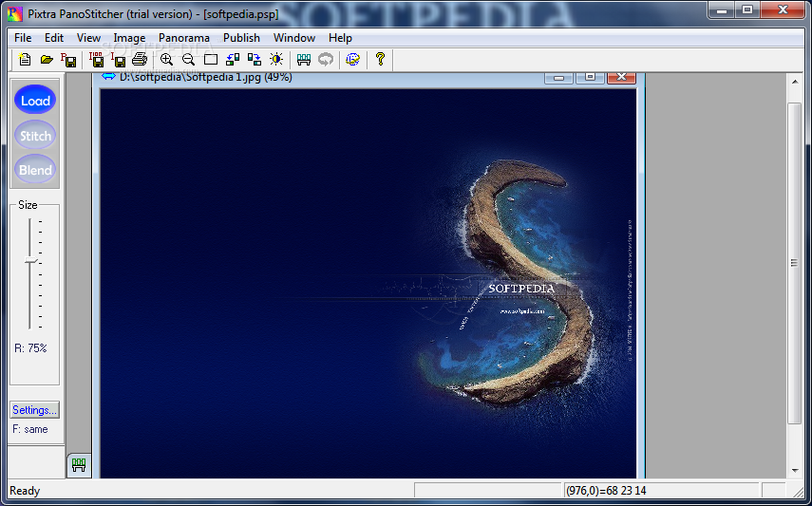The height and width of the screenshot is (506, 812).
Task: Click the main window resize grip in status bar
Action: [798, 492]
